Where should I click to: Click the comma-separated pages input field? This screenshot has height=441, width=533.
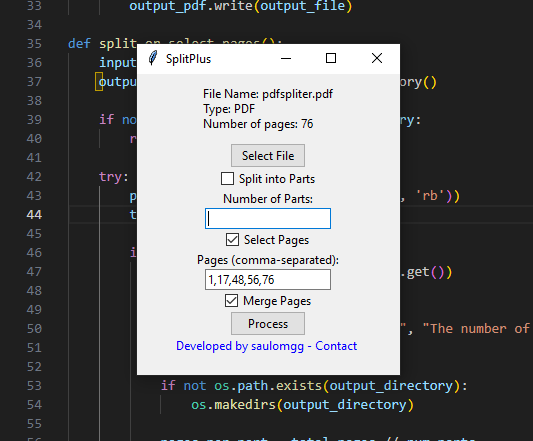(x=268, y=279)
